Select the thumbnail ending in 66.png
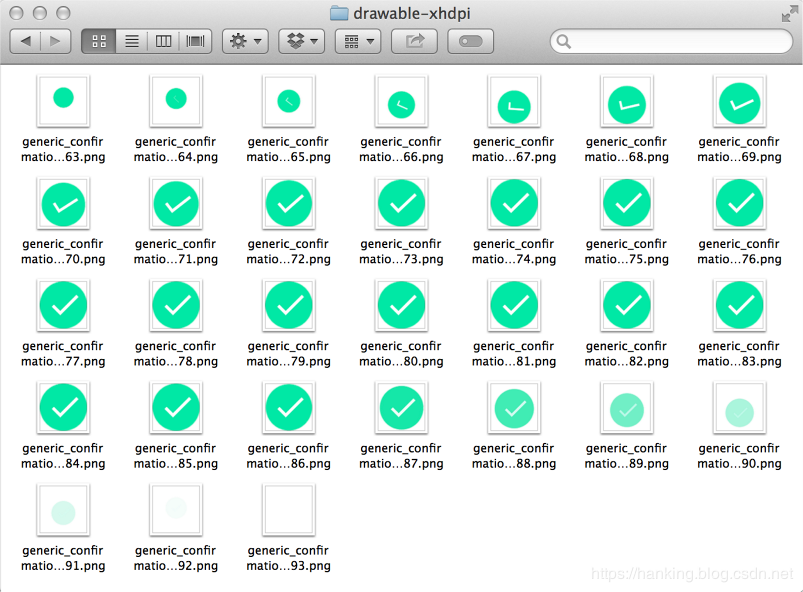Viewport: 803px width, 592px height. (401, 101)
